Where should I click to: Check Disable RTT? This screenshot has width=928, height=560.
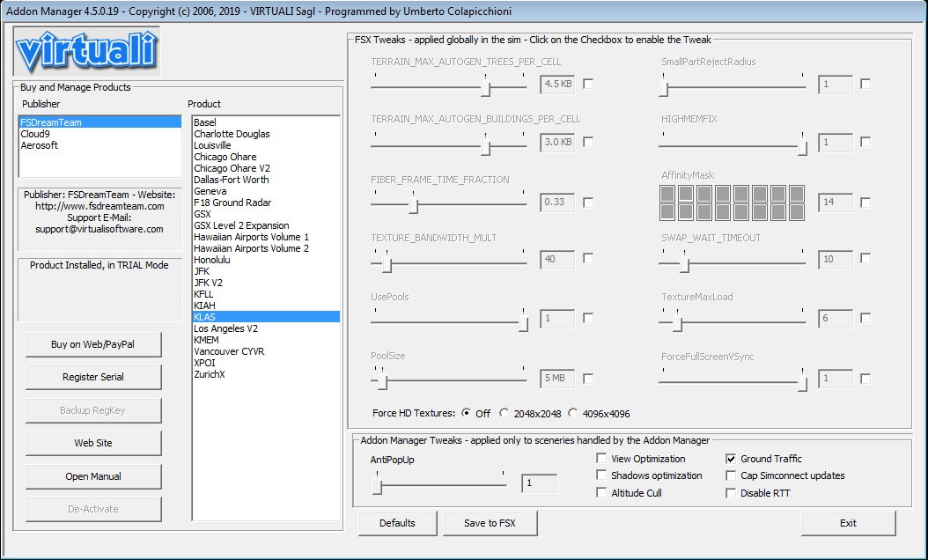[731, 493]
